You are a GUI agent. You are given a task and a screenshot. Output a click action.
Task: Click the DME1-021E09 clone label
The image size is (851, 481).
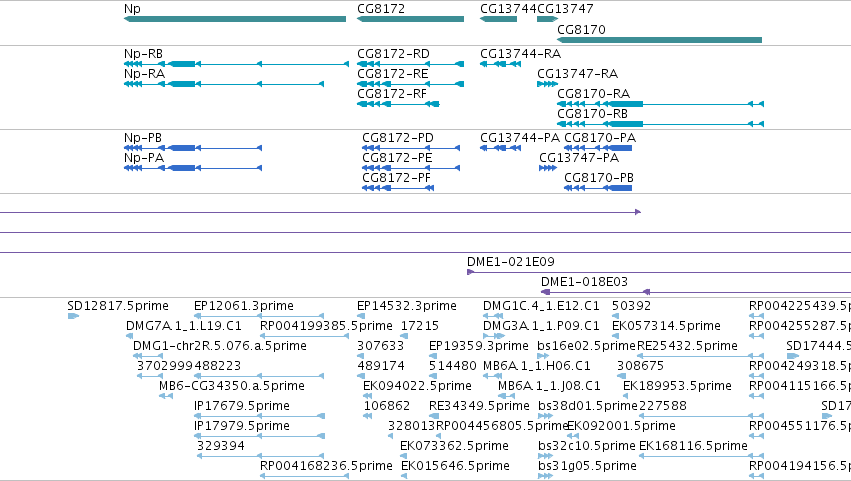511,262
